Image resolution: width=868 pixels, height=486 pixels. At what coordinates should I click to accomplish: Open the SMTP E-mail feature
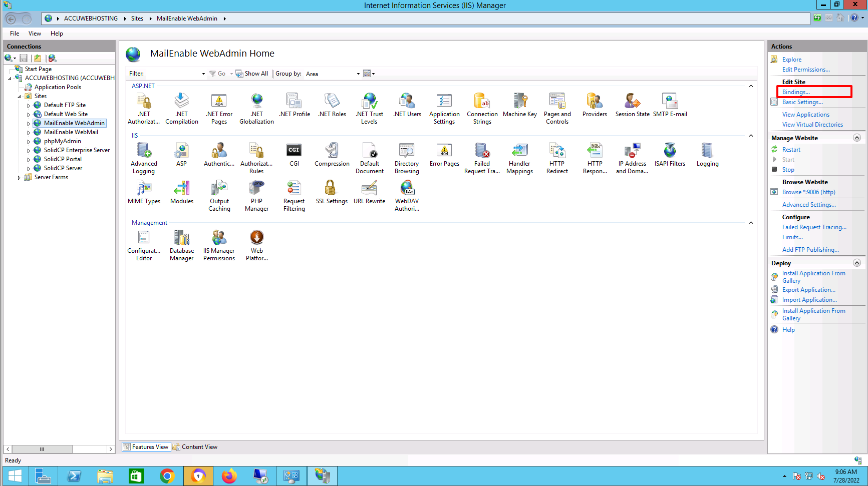click(x=670, y=105)
